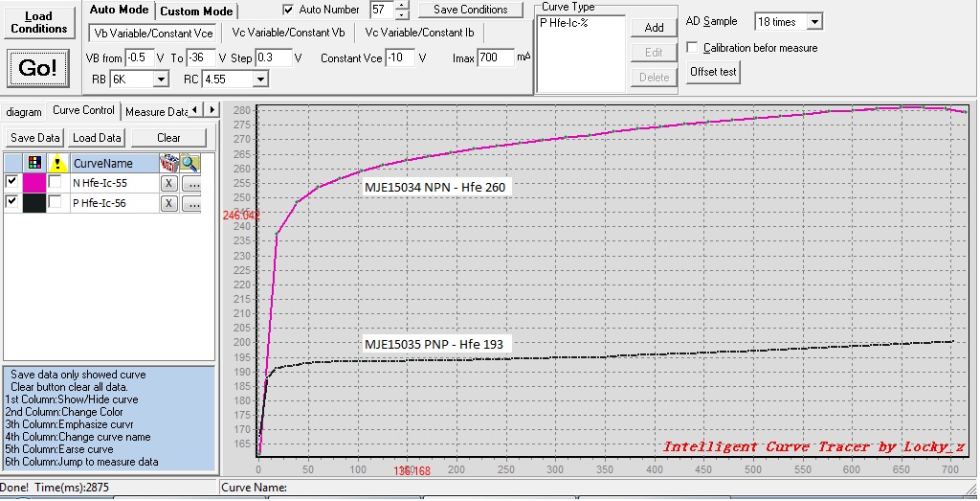Viewport: 980px width, 501px height.
Task: Open the Measure Data tab
Action: [156, 112]
